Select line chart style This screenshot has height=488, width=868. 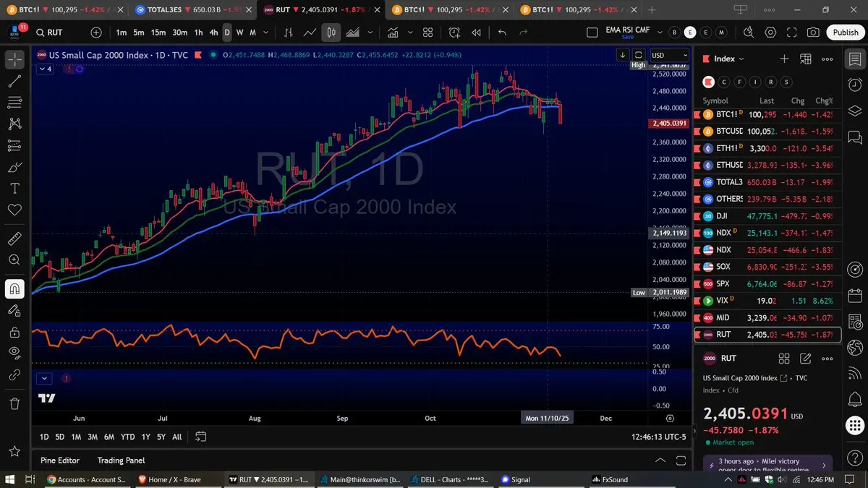(x=310, y=33)
